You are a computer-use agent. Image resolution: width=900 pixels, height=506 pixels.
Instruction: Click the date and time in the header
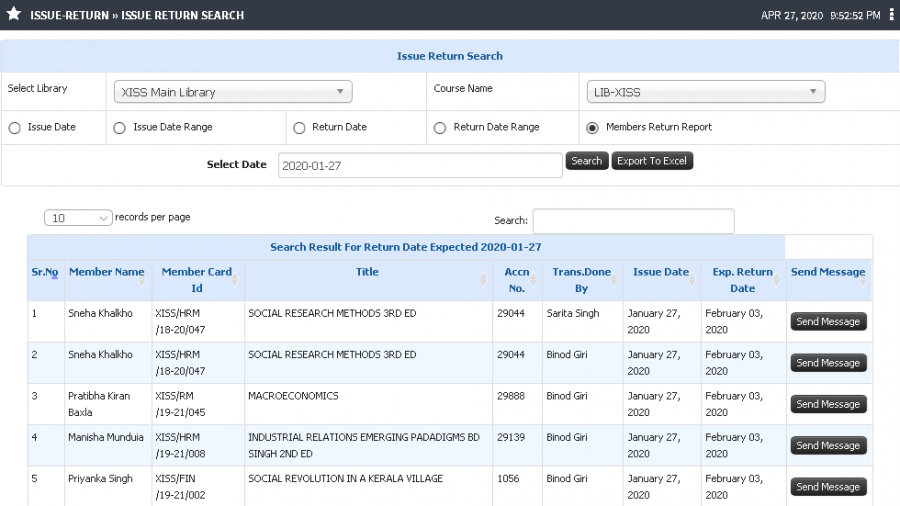[x=821, y=15]
